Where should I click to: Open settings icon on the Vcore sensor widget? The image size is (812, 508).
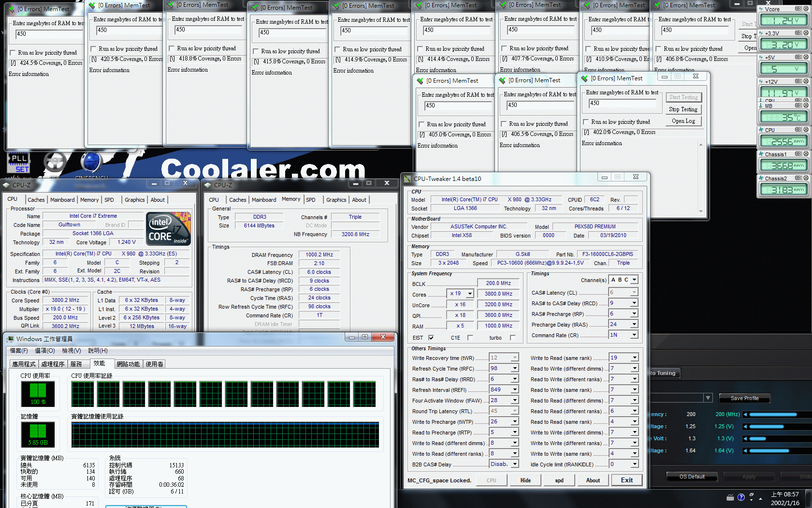[x=798, y=9]
